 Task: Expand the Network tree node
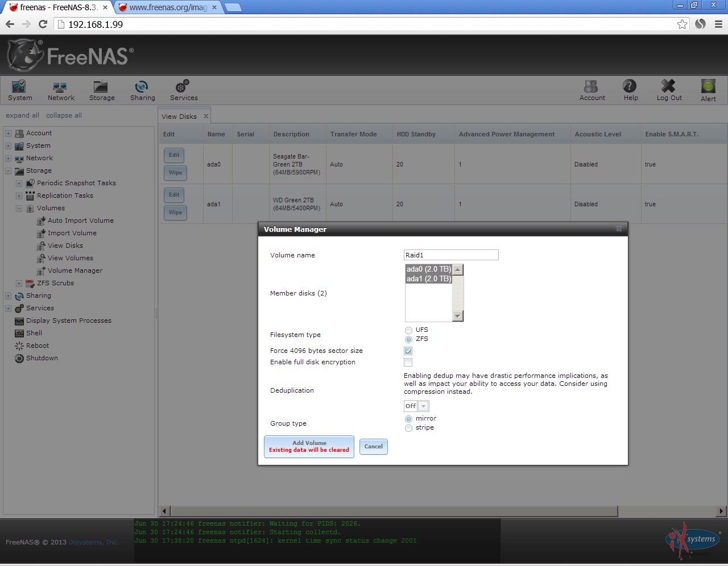point(8,158)
